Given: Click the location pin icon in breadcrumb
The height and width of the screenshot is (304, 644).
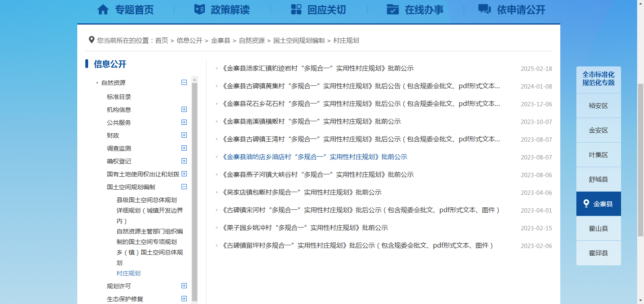Looking at the screenshot, I should click(91, 40).
